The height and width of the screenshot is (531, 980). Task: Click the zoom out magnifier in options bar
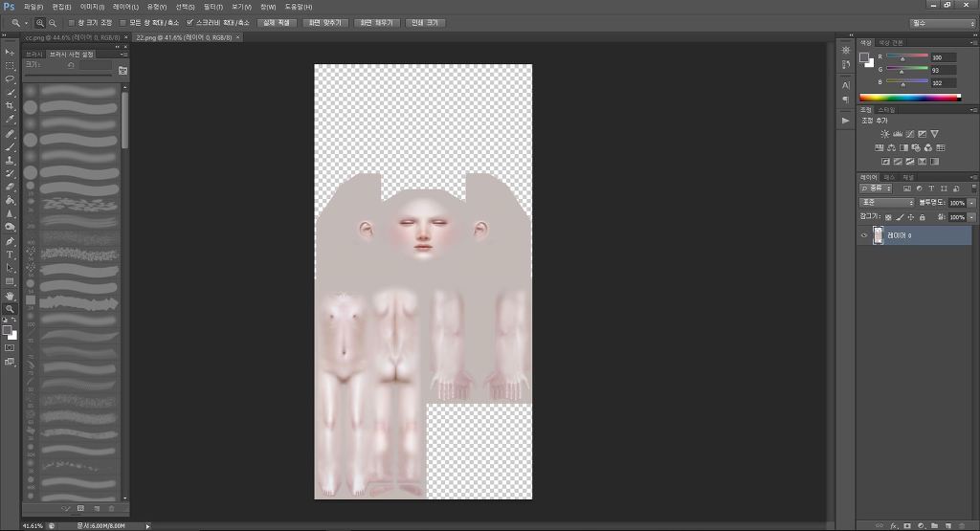(x=52, y=22)
